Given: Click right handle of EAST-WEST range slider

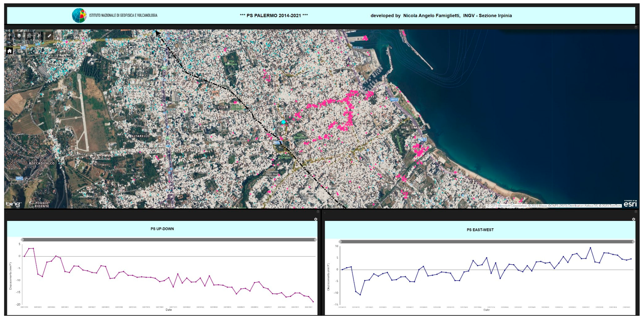Looking at the screenshot, I should [633, 242].
